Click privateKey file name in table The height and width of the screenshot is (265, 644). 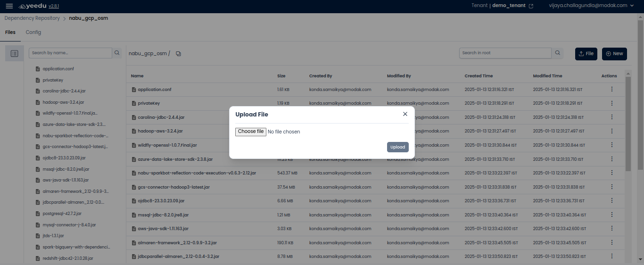(149, 103)
